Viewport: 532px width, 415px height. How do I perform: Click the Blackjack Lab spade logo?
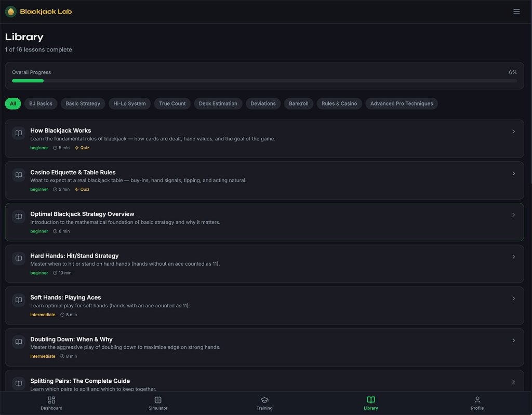pyautogui.click(x=11, y=11)
